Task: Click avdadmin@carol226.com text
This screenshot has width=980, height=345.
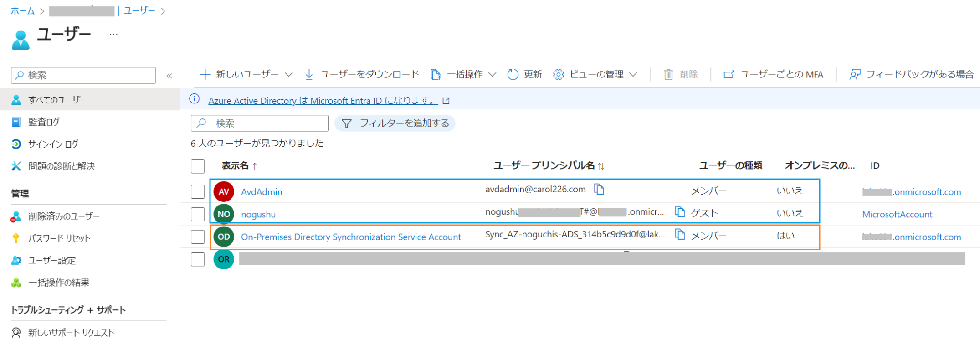Action: pyautogui.click(x=535, y=189)
